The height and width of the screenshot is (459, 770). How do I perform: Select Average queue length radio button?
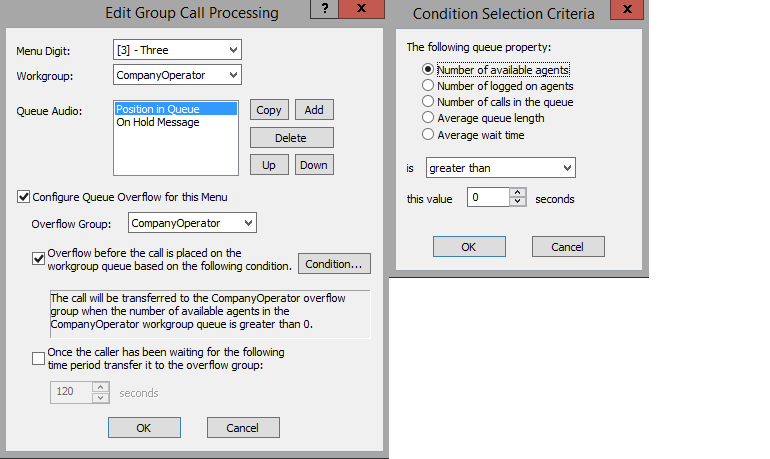coord(429,118)
